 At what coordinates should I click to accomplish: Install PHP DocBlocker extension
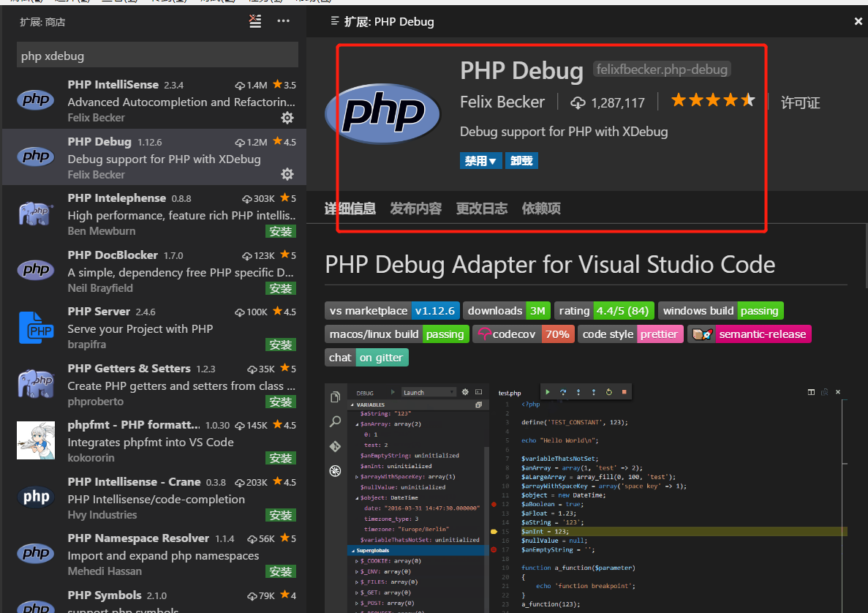(281, 288)
